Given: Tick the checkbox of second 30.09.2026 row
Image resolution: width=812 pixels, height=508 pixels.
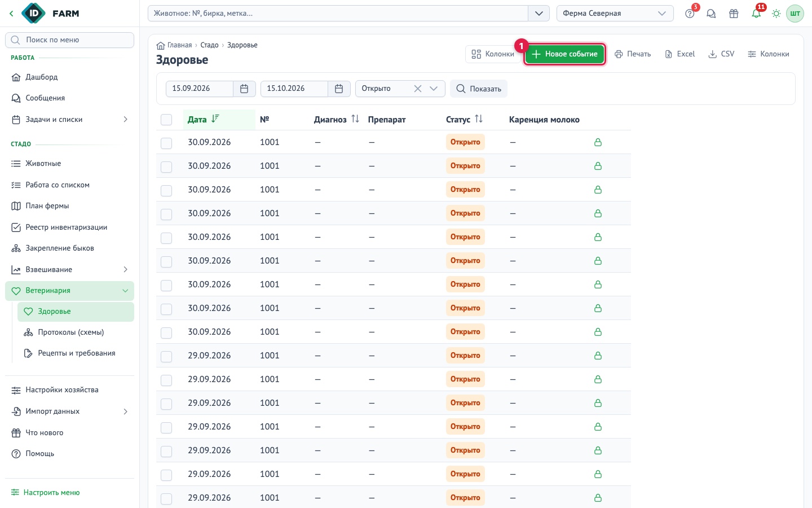Looking at the screenshot, I should pyautogui.click(x=166, y=167).
